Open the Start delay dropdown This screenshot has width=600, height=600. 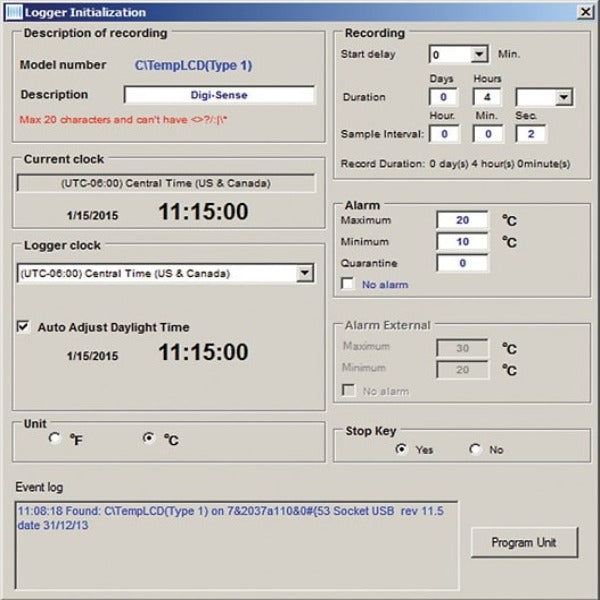click(478, 54)
